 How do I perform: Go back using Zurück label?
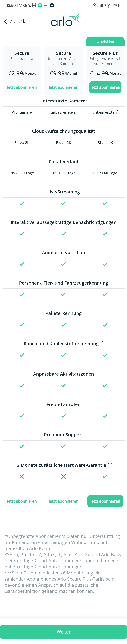tap(17, 21)
